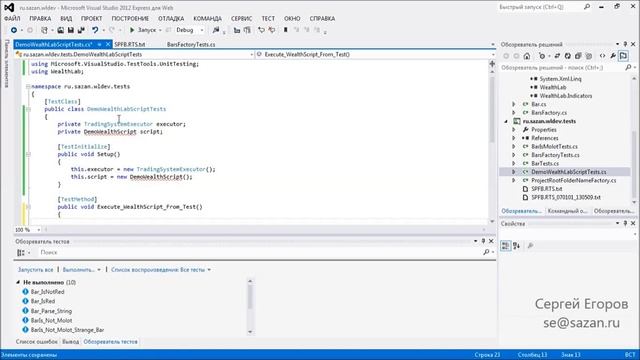This screenshot has height=360, width=640.
Task: Toggle Show All Files in Solution Explorer
Action: tap(589, 56)
